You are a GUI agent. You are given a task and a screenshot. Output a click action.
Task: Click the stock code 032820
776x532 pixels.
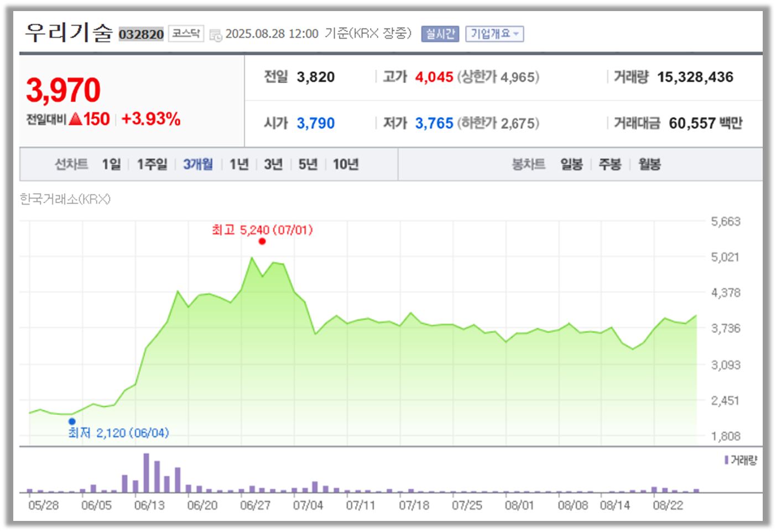[141, 34]
